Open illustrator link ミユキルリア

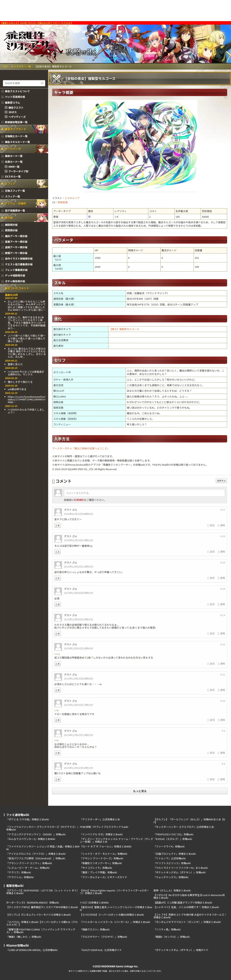pyautogui.click(x=72, y=198)
